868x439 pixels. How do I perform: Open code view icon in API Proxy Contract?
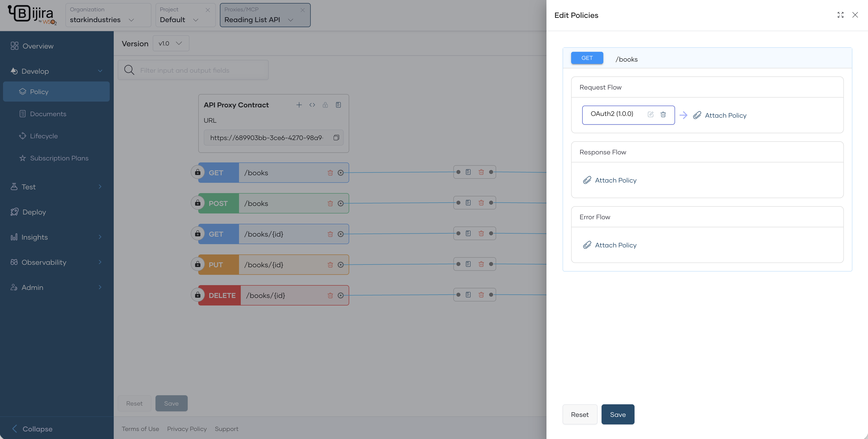pos(312,105)
